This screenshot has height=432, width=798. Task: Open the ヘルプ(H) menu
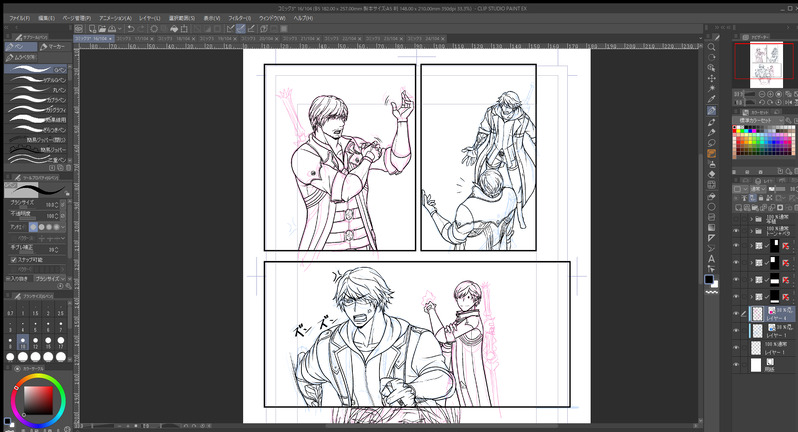pos(303,18)
